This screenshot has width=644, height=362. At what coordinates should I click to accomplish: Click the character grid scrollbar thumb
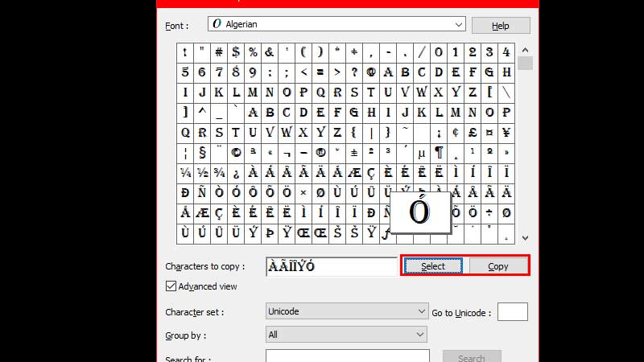(x=525, y=64)
